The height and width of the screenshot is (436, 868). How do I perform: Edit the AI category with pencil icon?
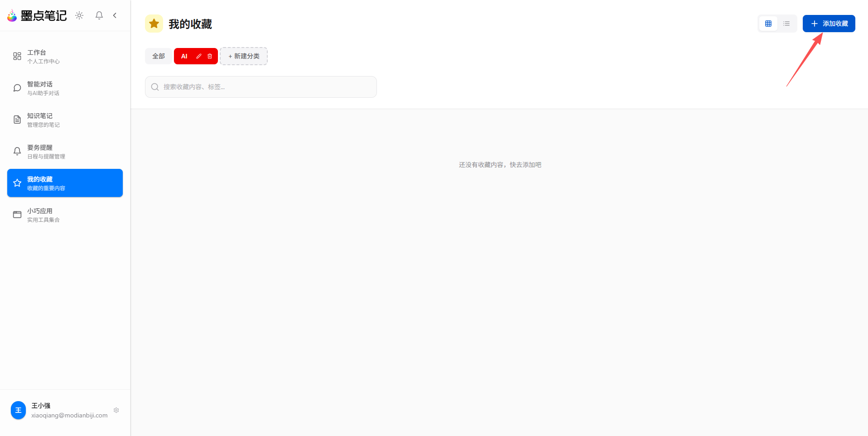[x=198, y=56]
